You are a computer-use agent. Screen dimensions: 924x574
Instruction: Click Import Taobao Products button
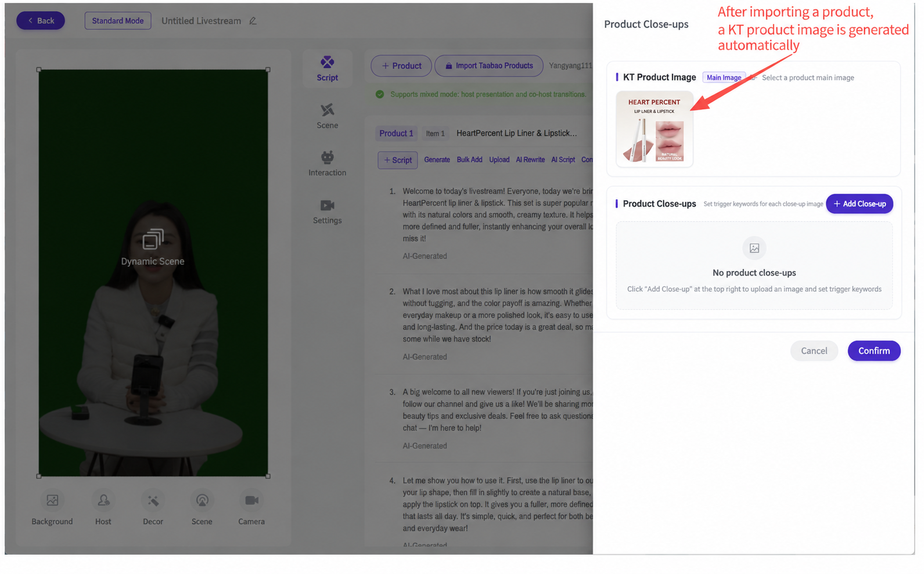488,66
